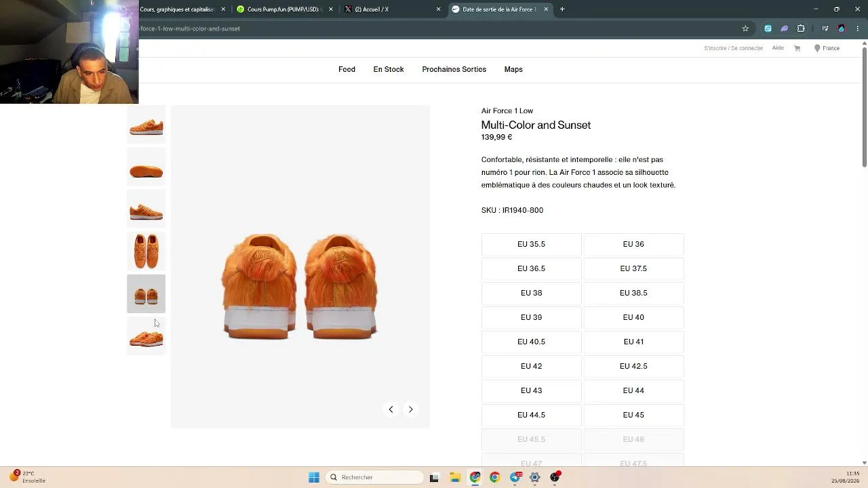The width and height of the screenshot is (868, 488).
Task: Select size EU 43
Action: point(531,390)
